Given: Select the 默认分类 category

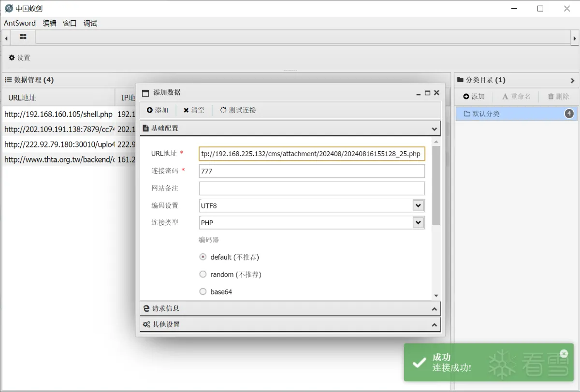Looking at the screenshot, I should tap(516, 114).
